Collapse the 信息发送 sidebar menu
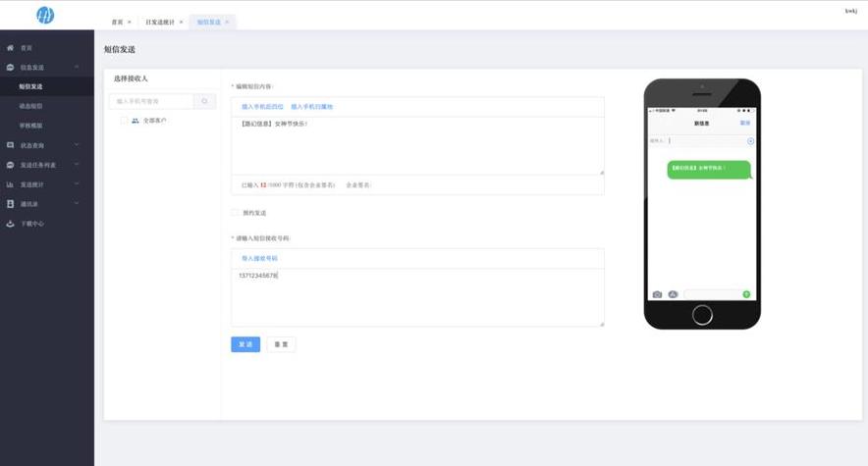 point(77,67)
